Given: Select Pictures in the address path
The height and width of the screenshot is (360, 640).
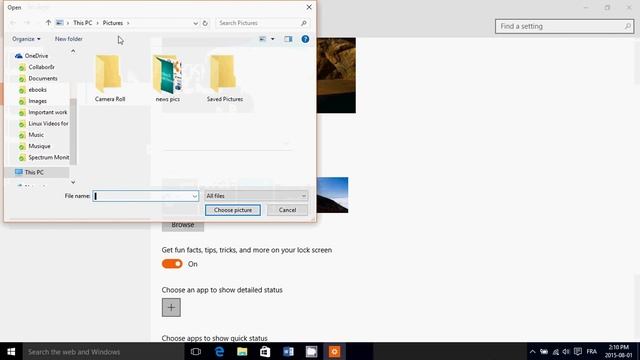Looking at the screenshot, I should pos(113,23).
